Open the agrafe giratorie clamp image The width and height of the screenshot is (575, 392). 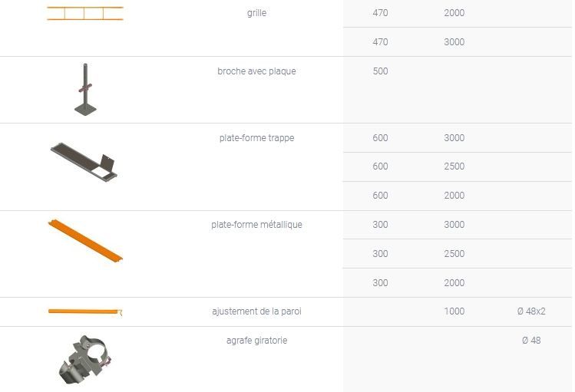click(84, 358)
